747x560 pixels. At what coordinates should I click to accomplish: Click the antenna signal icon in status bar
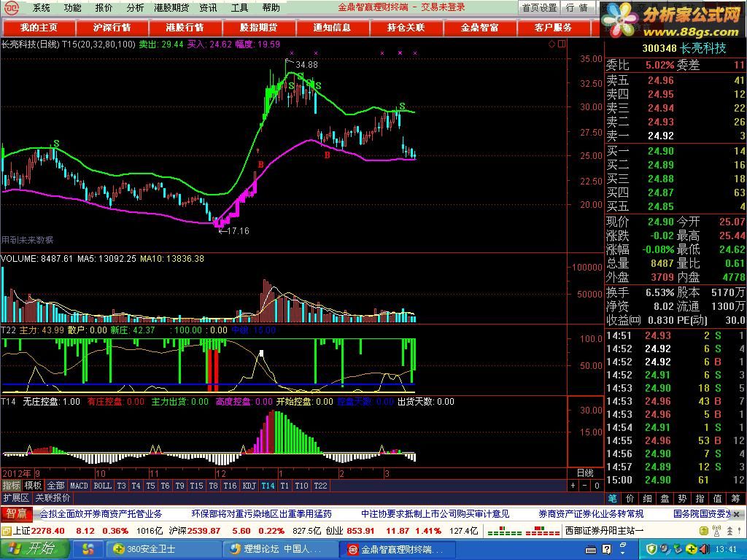tap(716, 531)
